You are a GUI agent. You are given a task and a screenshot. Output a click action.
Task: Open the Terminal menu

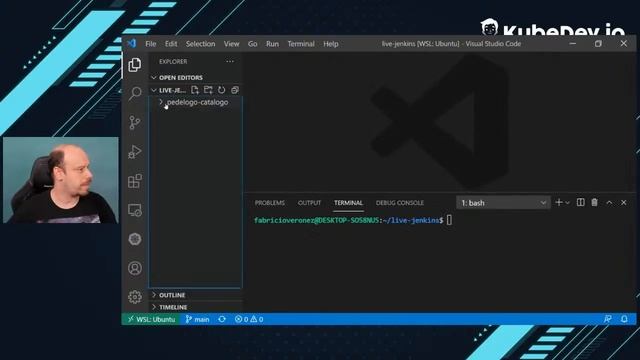(x=301, y=44)
